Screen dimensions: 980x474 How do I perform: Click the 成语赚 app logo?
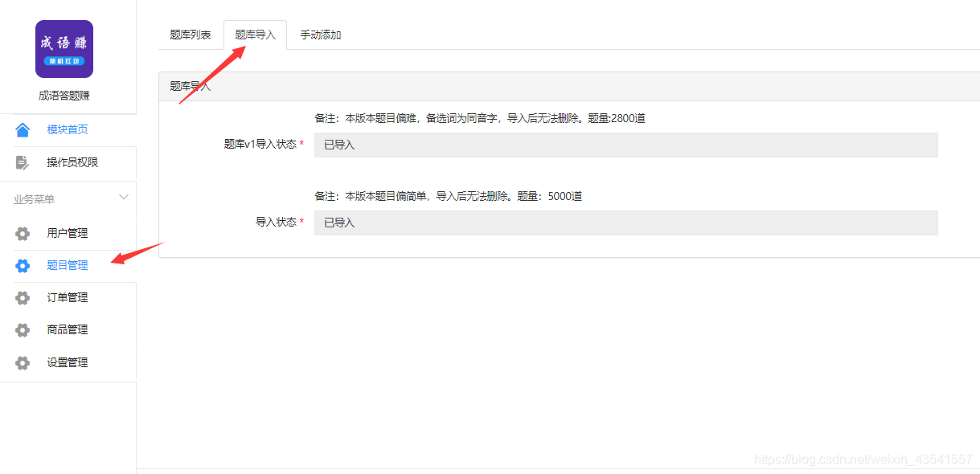[64, 49]
